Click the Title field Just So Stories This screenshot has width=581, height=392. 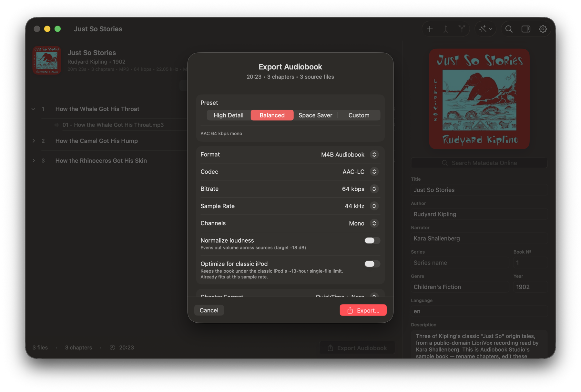coord(479,190)
